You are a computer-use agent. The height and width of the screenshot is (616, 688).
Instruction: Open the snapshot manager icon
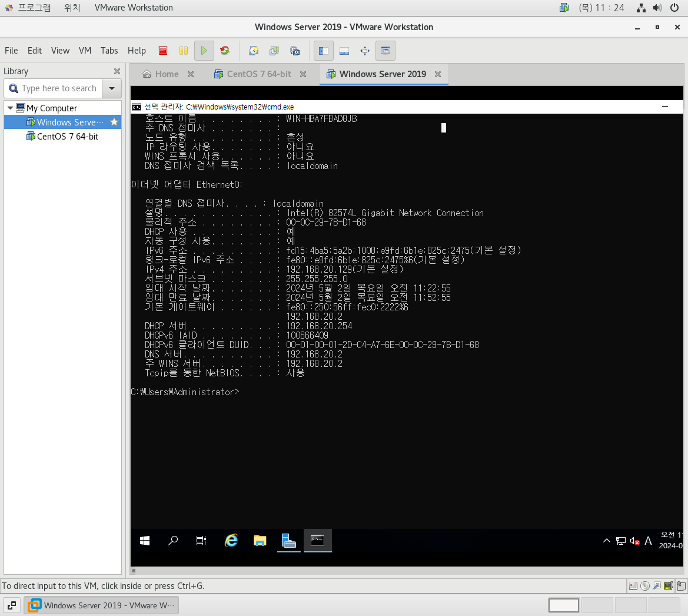coord(295,51)
